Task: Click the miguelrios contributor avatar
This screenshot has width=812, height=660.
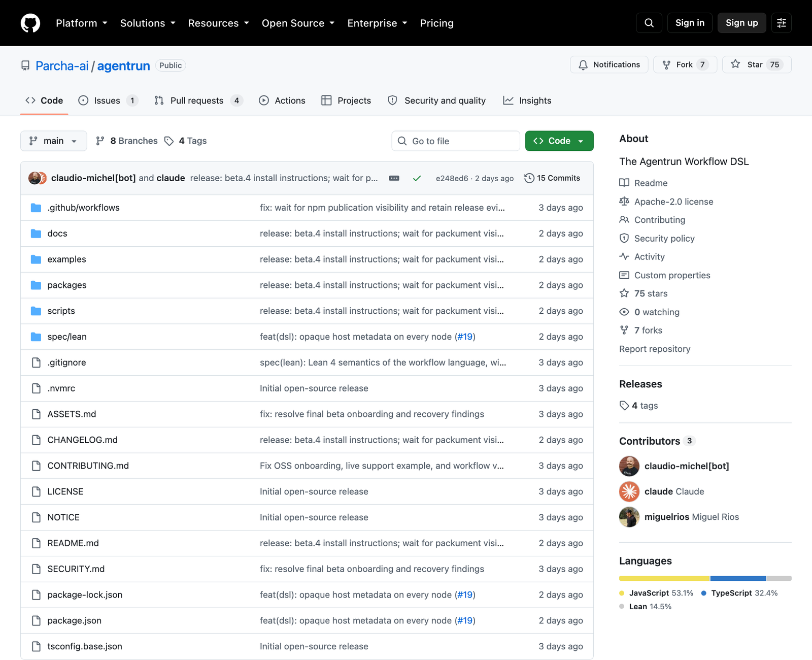Action: [x=629, y=517]
